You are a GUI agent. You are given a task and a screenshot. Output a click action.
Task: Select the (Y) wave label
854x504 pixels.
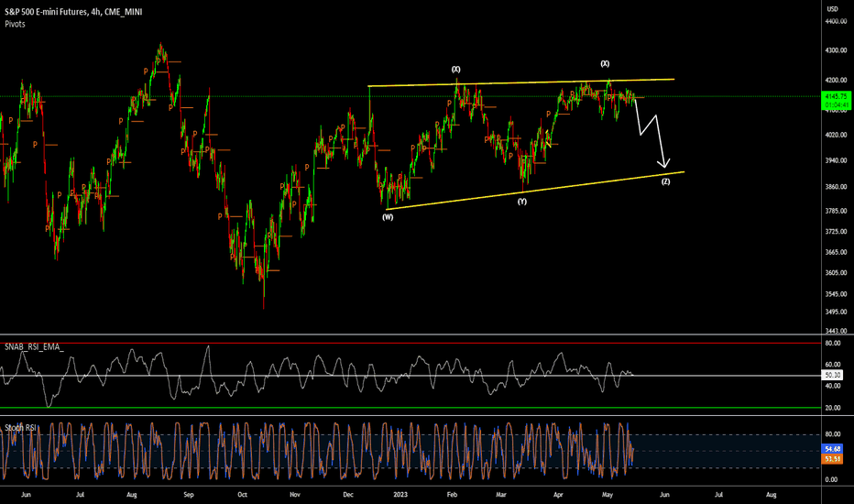pos(521,201)
